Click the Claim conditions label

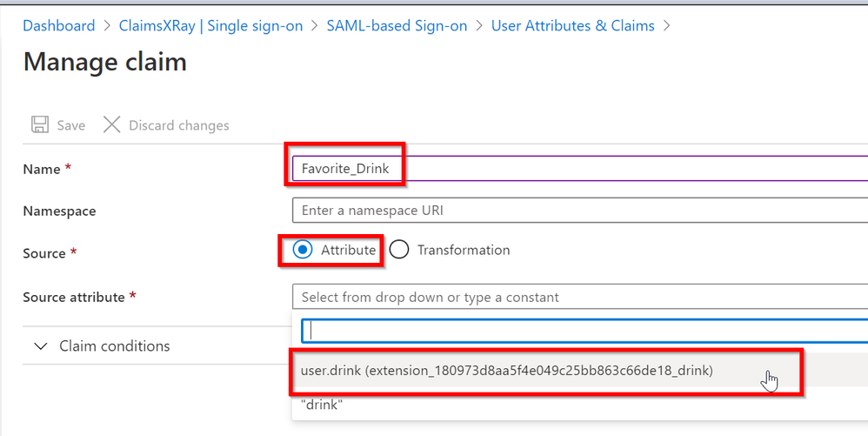tap(115, 346)
